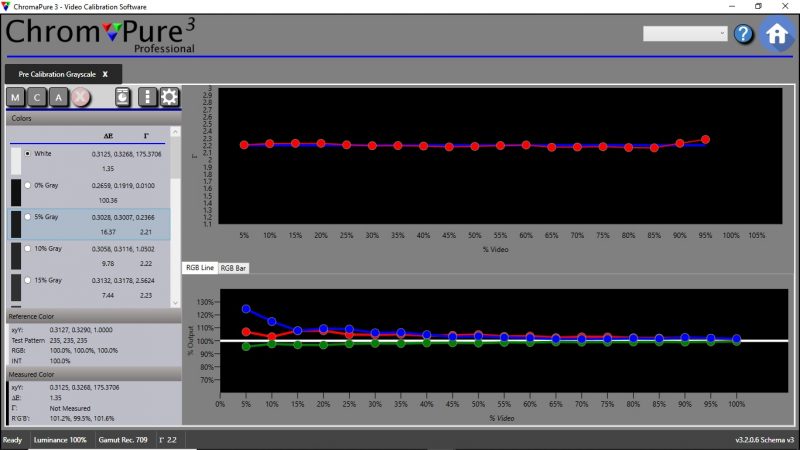Image resolution: width=800 pixels, height=450 pixels.
Task: Click the C toolbar button
Action: click(x=38, y=97)
